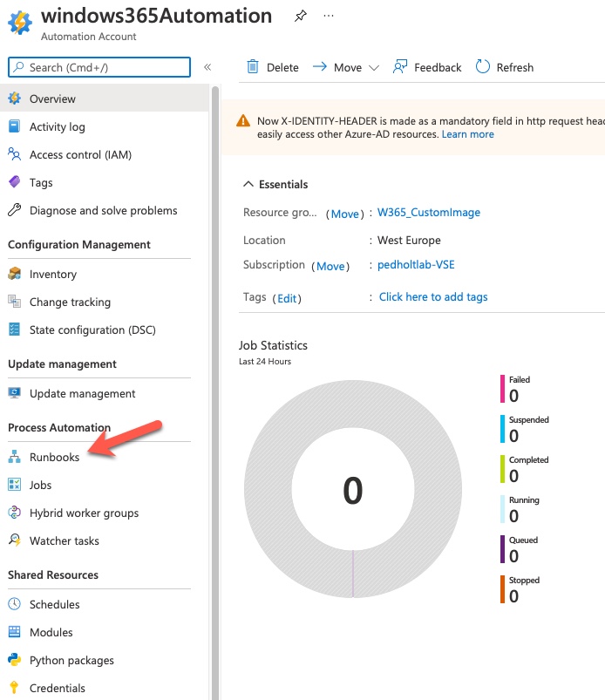The height and width of the screenshot is (700, 605).
Task: Click the Queued job count
Action: 514,556
